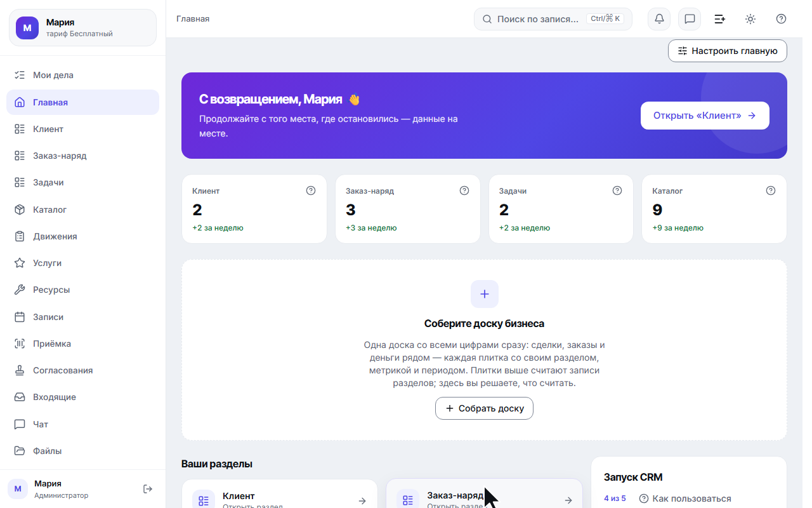Show help for Каталог stat card

(771, 190)
